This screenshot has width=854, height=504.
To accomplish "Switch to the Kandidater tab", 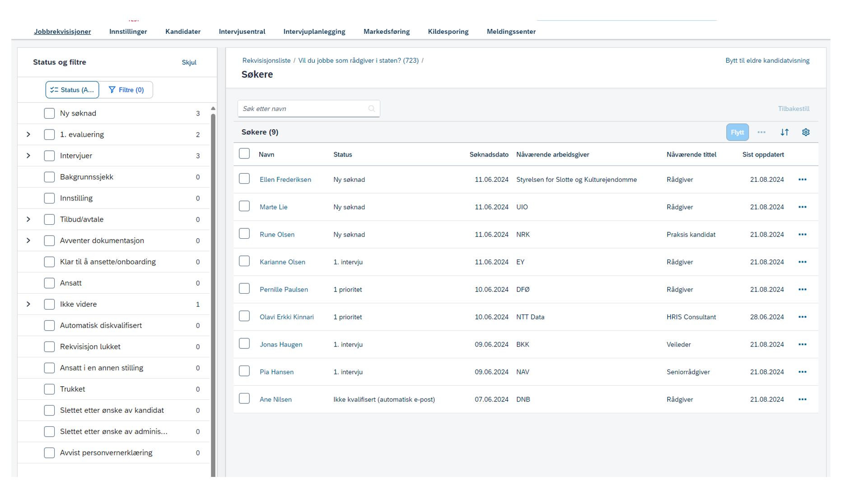I will (183, 32).
